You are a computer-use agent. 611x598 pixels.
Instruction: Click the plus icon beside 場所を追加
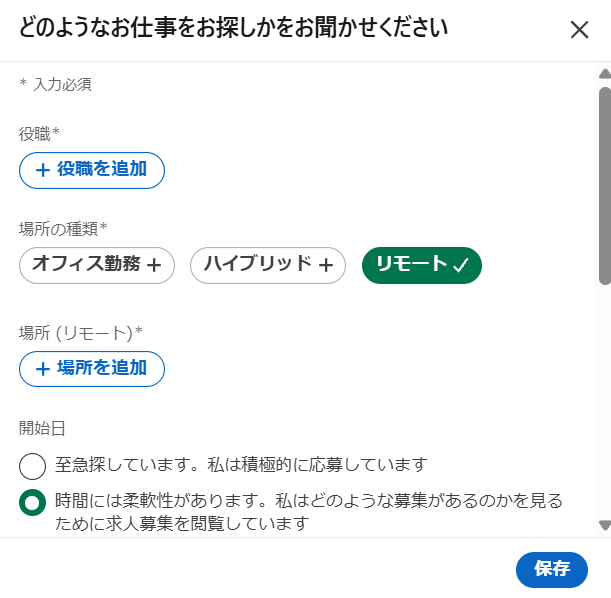coord(42,369)
